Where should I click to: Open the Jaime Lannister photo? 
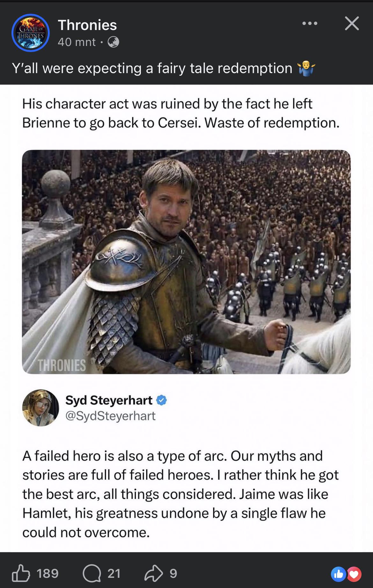click(x=186, y=262)
